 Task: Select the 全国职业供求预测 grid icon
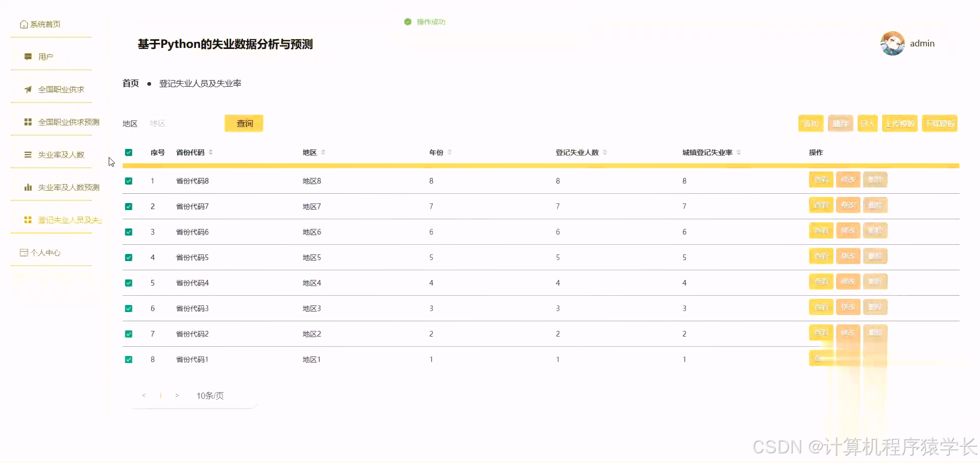(x=28, y=122)
